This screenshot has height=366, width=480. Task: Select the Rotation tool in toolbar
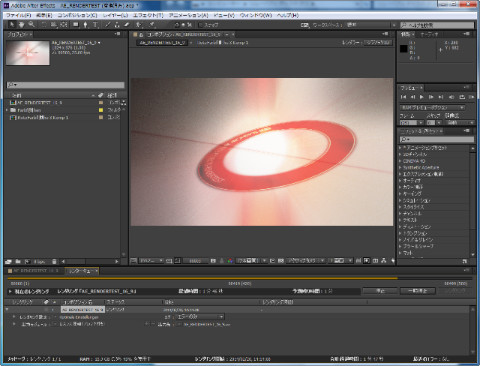44,25
